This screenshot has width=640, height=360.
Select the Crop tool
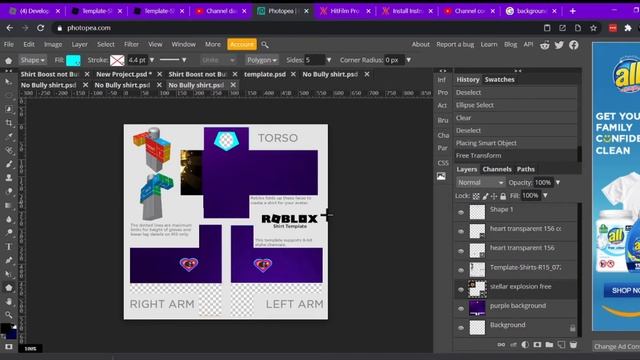pos(9,123)
